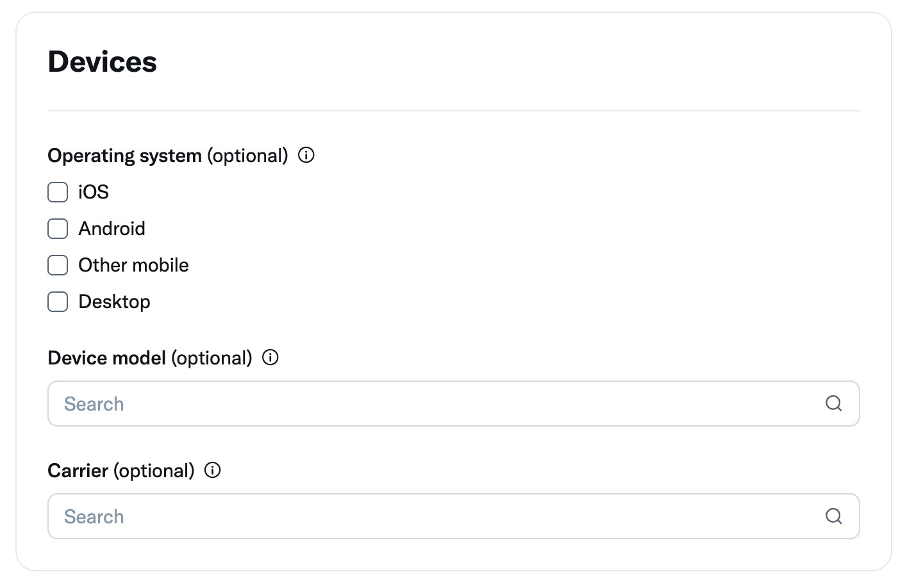914x588 pixels.
Task: Click the Device model info icon
Action: tap(270, 357)
